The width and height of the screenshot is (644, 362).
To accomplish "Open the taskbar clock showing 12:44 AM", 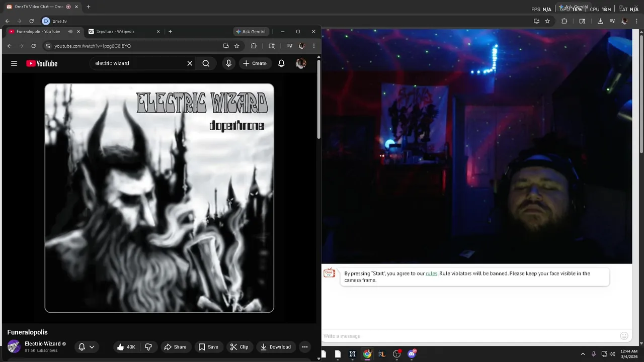I will (x=629, y=354).
